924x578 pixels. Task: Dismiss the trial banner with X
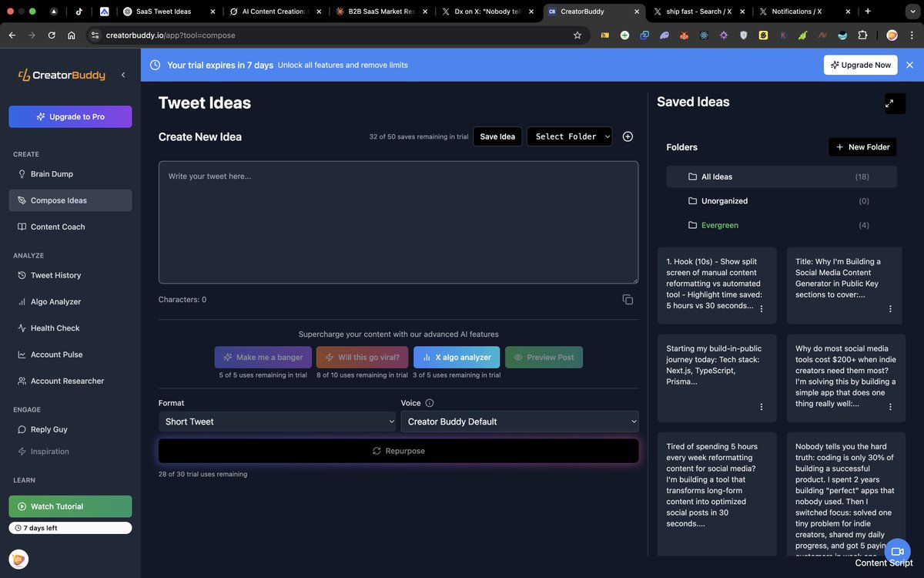909,65
